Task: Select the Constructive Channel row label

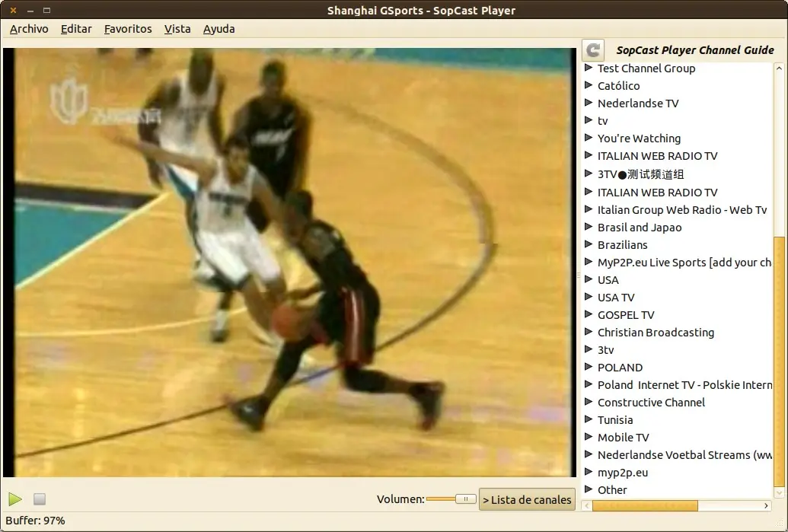Action: [651, 403]
